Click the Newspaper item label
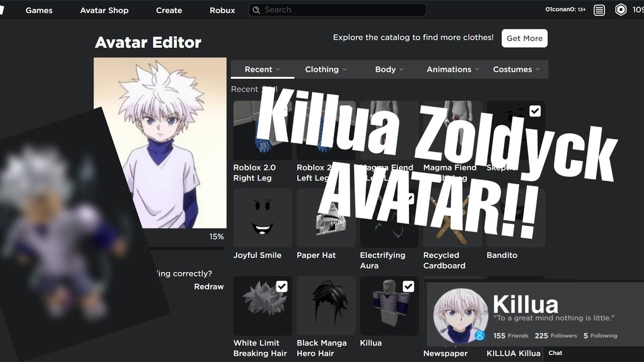Image resolution: width=644 pixels, height=362 pixels. pyautogui.click(x=445, y=353)
